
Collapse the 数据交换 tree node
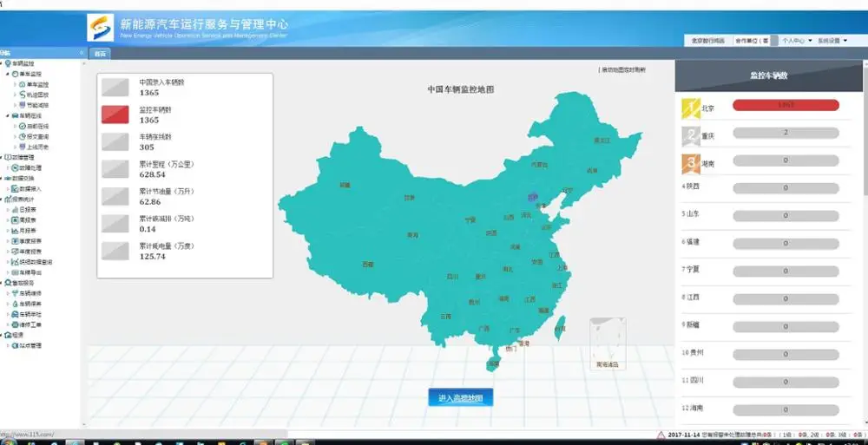pos(2,178)
